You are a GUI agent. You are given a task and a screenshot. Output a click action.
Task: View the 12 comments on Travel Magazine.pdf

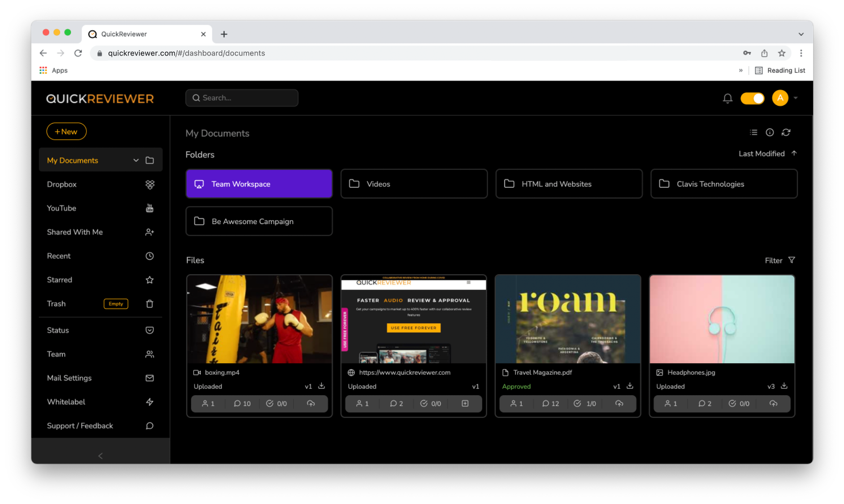pos(550,404)
